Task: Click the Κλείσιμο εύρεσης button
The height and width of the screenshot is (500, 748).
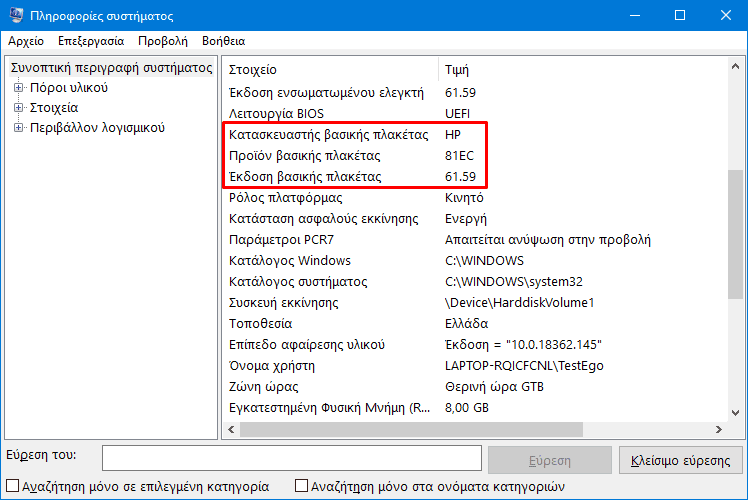Action: pyautogui.click(x=680, y=460)
